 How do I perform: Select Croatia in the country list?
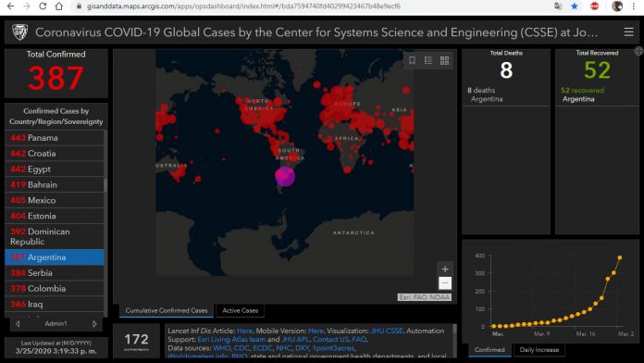(55, 154)
